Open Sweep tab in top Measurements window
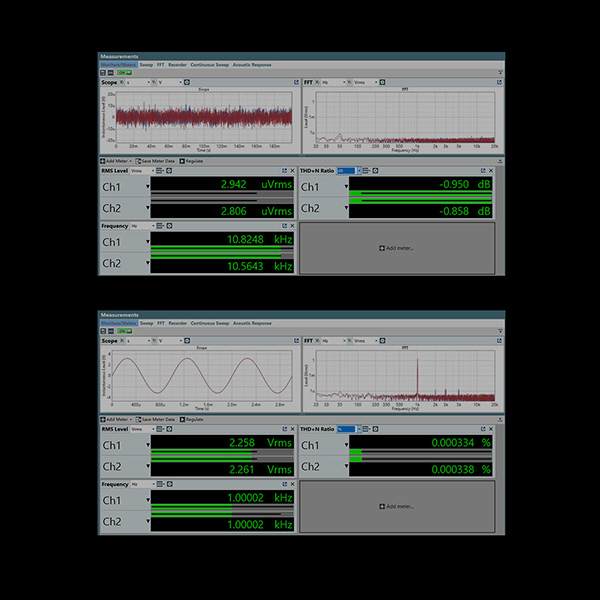Viewport: 600px width, 600px height. (146, 64)
